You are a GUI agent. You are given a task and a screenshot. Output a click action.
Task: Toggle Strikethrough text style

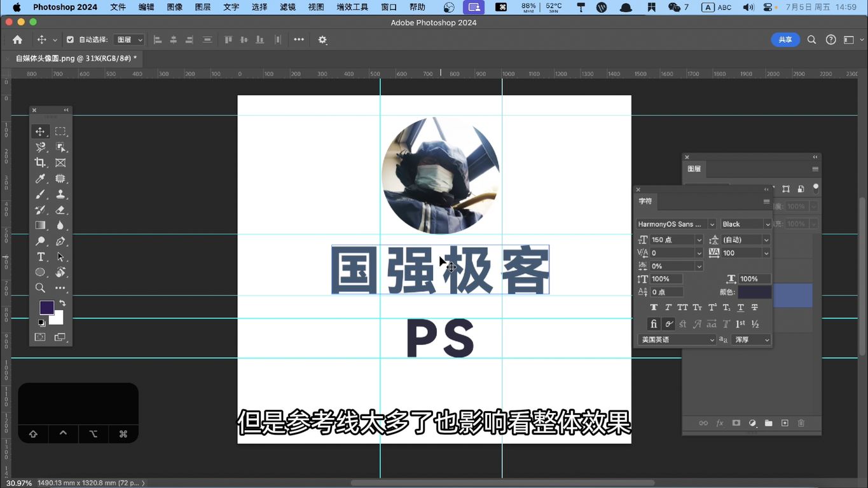click(x=755, y=308)
